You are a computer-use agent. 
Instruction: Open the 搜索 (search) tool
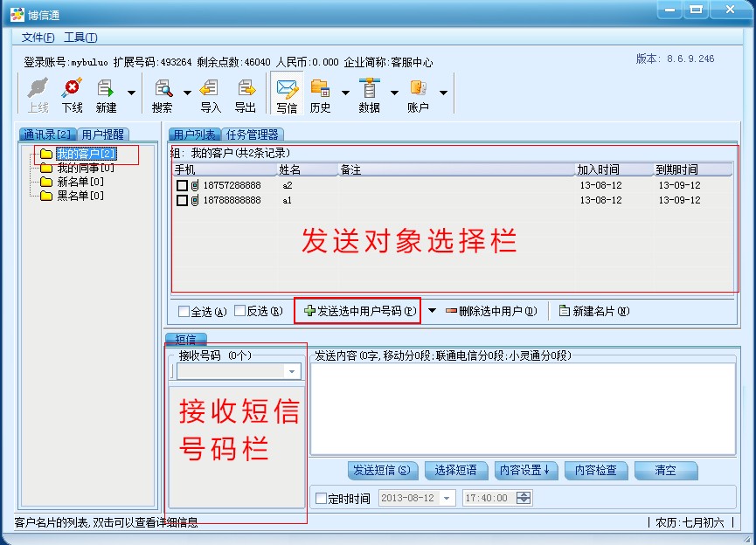coord(163,89)
